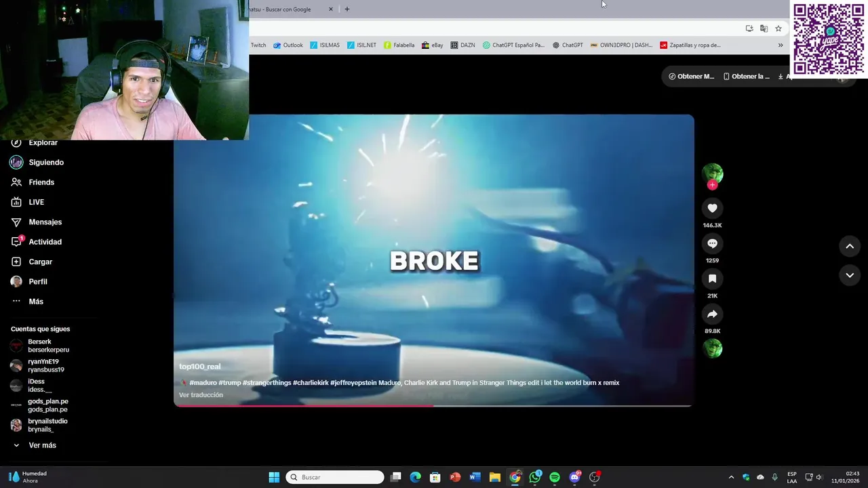Open the OWN3DPRO dashboard bookmark
Screen dimensions: 868x488
coord(621,45)
